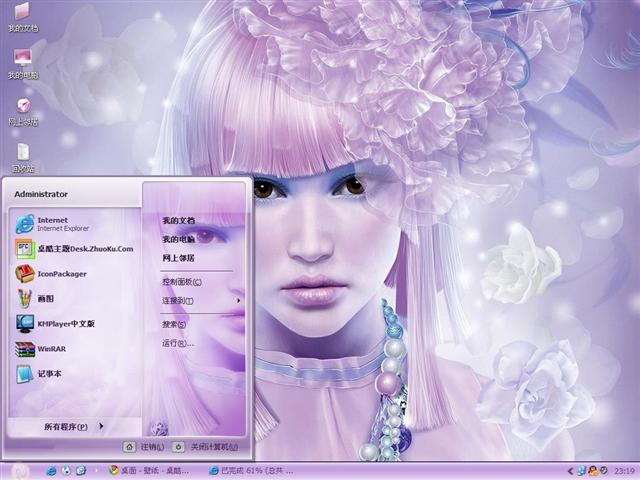Viewport: 640px width, 480px height.
Task: Select 网上邻居 in start menu right pane
Action: (179, 258)
